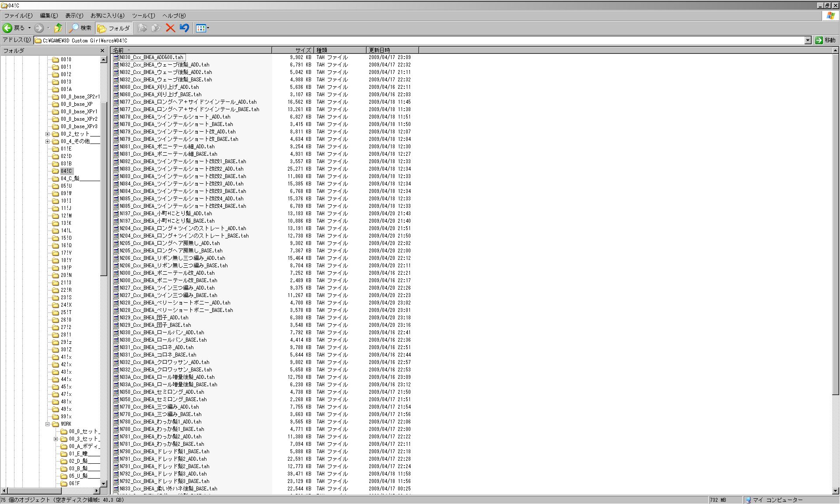Click the Copy To folder icon
Image resolution: width=840 pixels, height=504 pixels.
[x=156, y=28]
